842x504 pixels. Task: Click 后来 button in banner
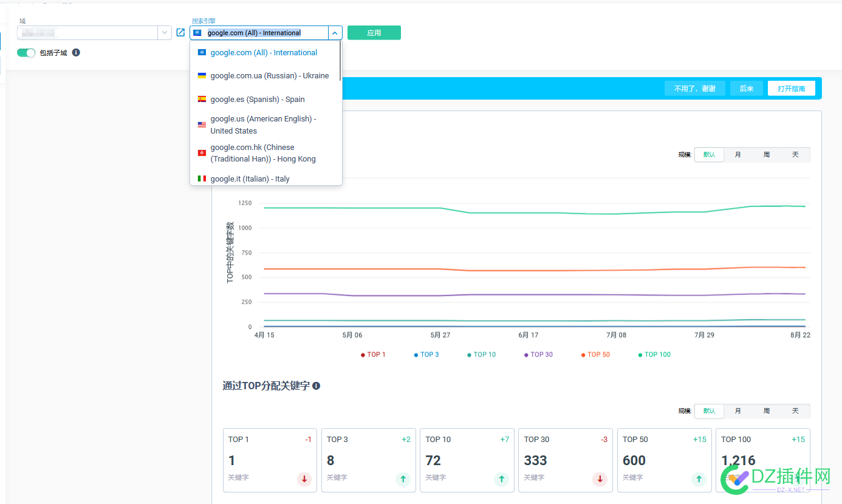(747, 89)
